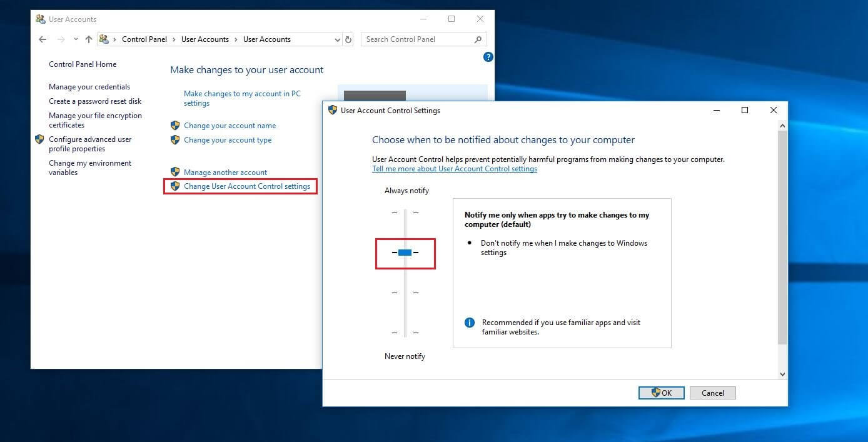Open Control Panel Home

[x=83, y=64]
